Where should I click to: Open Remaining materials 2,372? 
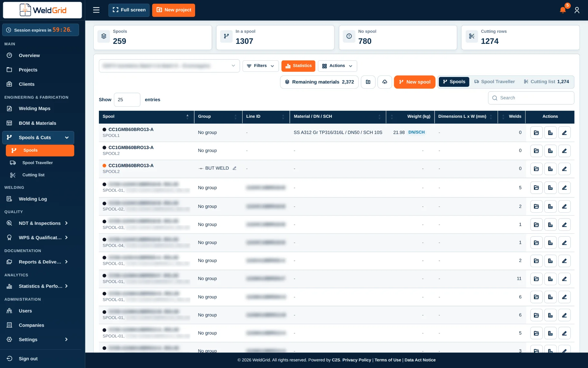(x=319, y=82)
